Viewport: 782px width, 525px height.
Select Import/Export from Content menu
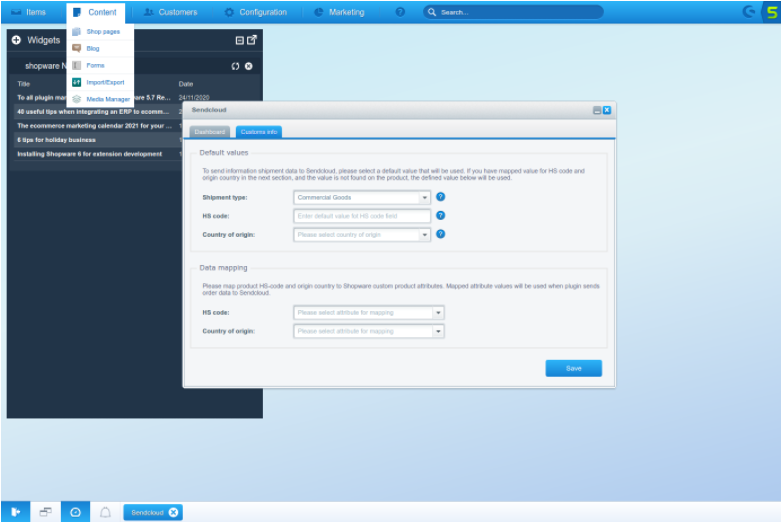[100, 82]
